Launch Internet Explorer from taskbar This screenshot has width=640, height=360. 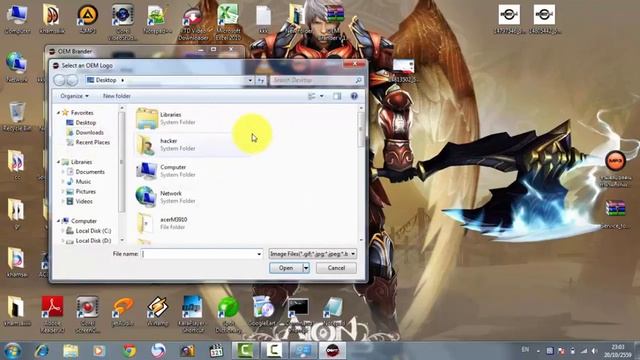click(x=41, y=351)
